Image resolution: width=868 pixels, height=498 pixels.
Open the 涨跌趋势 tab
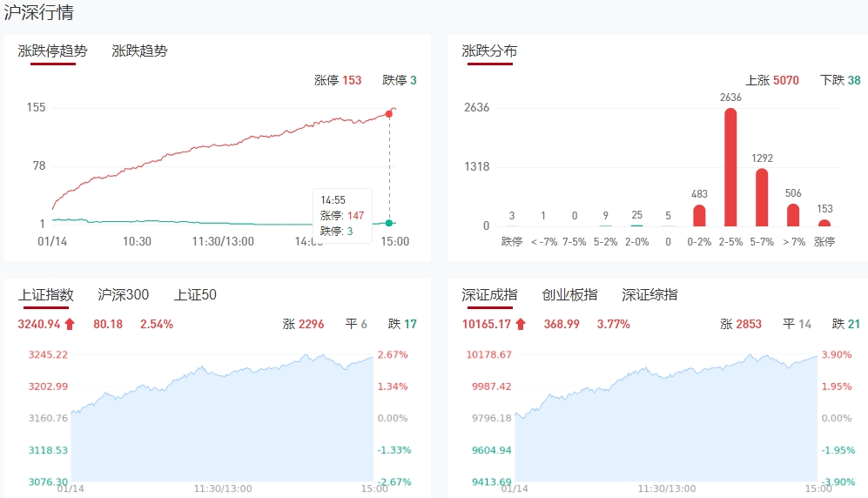tap(139, 50)
